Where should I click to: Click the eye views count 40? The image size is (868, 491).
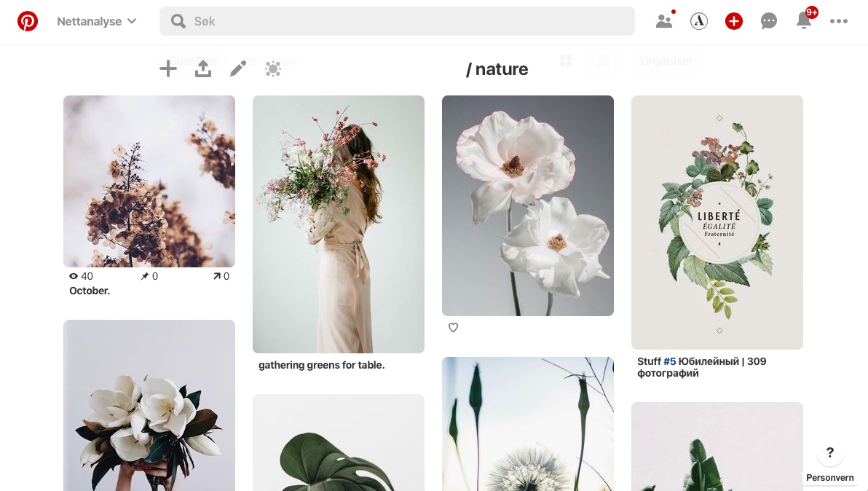tap(81, 276)
